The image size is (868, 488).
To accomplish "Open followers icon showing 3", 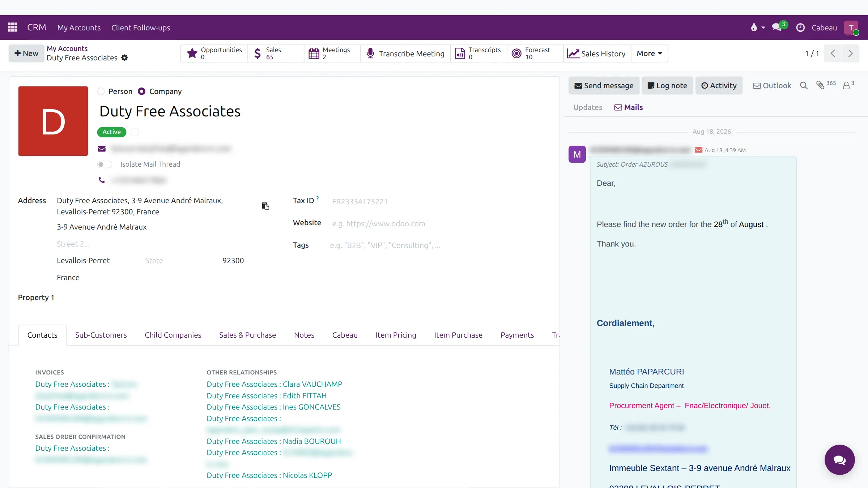I will 848,85.
